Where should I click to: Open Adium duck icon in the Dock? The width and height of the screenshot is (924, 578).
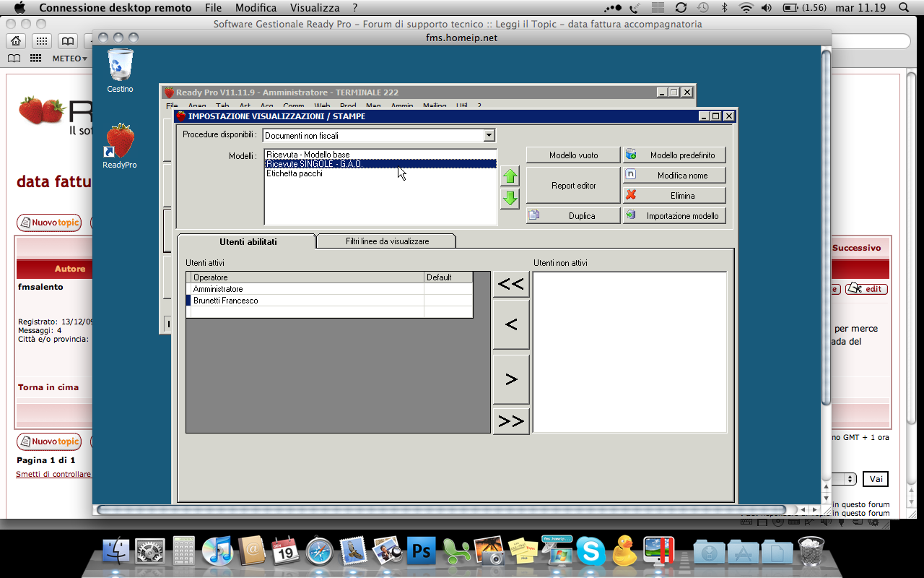click(624, 551)
